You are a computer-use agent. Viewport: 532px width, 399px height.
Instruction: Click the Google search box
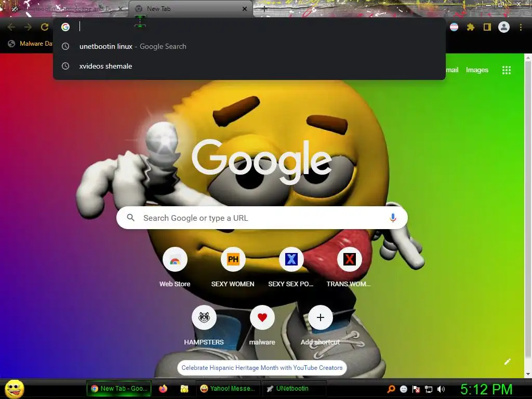[262, 218]
